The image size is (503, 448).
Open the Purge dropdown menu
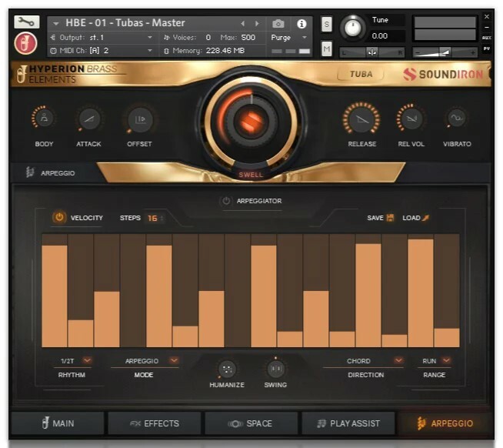coord(288,38)
